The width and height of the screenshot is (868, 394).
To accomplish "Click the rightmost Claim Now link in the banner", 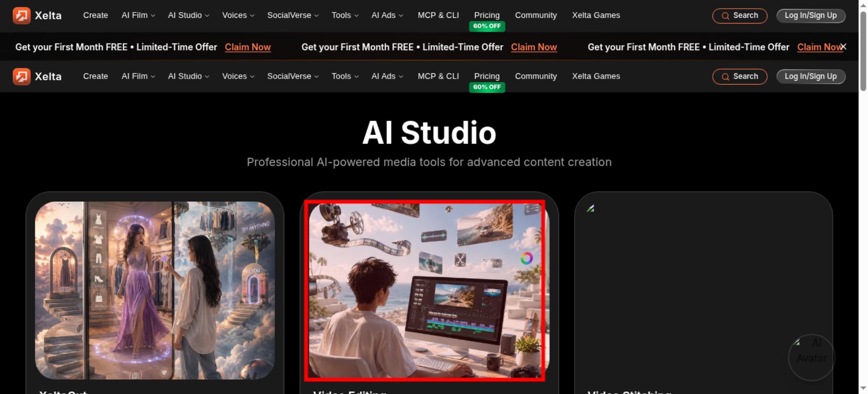I will coord(820,47).
